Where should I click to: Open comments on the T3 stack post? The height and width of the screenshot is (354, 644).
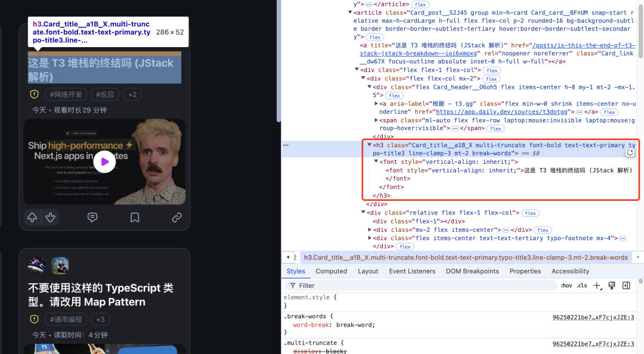92,218
